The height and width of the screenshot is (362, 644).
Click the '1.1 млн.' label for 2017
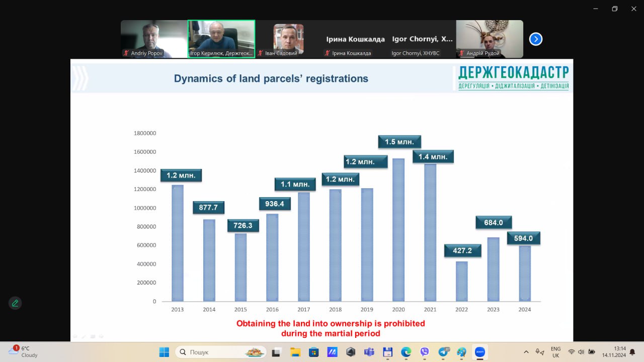point(295,185)
